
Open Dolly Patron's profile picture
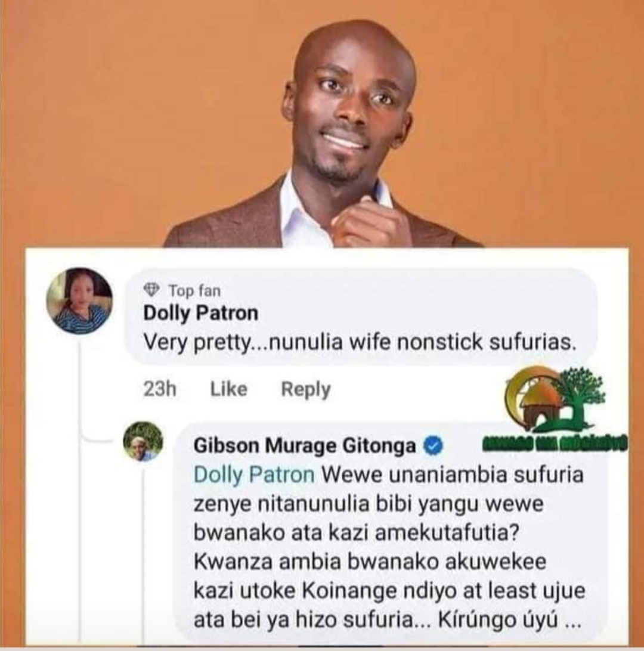79,300
